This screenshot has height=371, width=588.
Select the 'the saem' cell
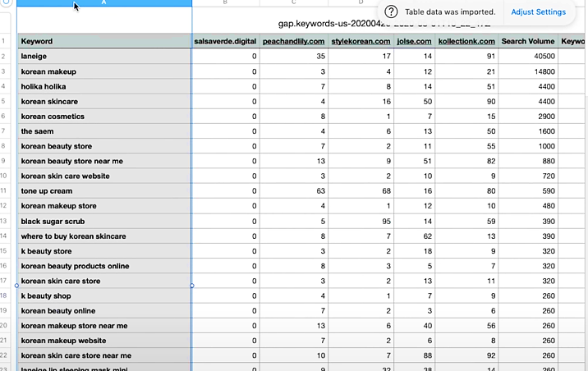[104, 131]
